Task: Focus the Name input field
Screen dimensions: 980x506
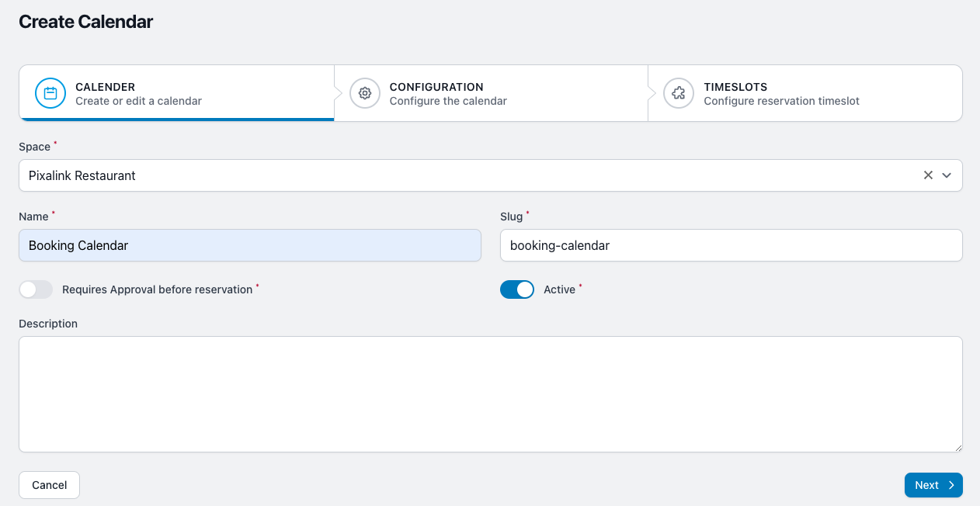Action: pyautogui.click(x=250, y=245)
